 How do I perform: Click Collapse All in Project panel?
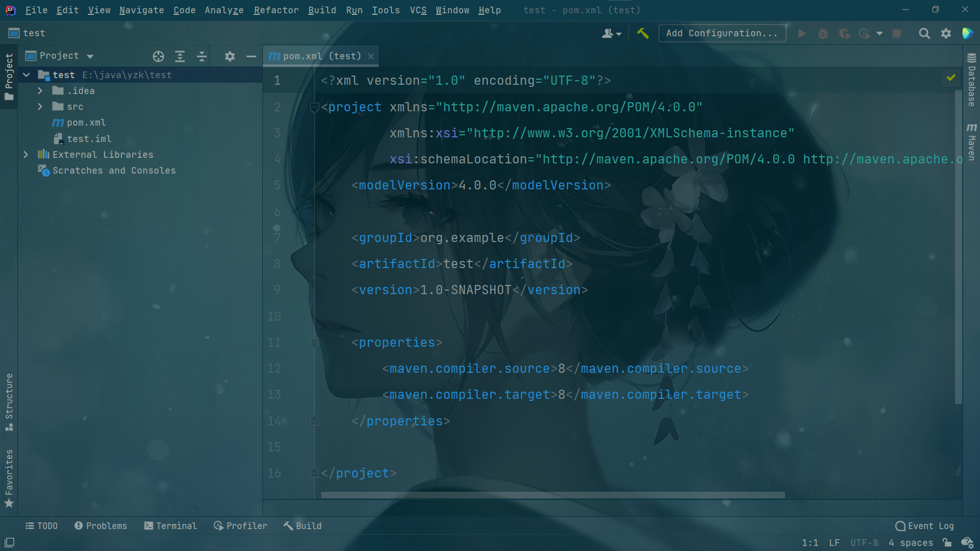click(x=201, y=56)
